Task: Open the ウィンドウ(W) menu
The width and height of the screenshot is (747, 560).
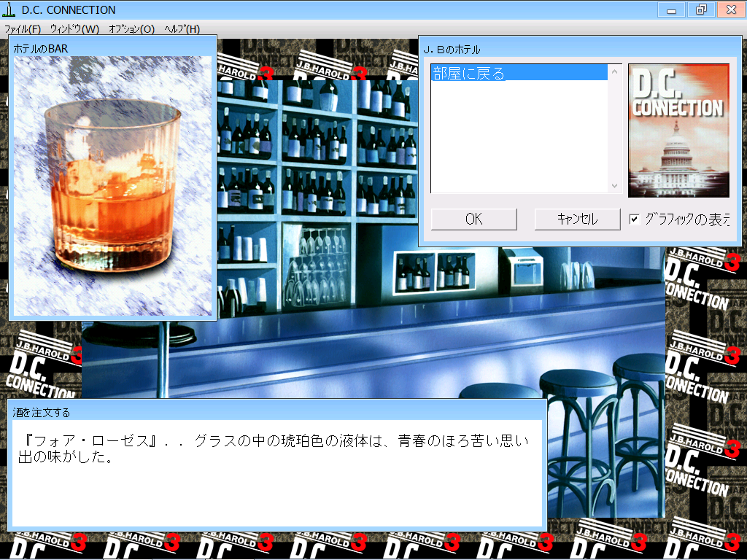Action: 74,29
